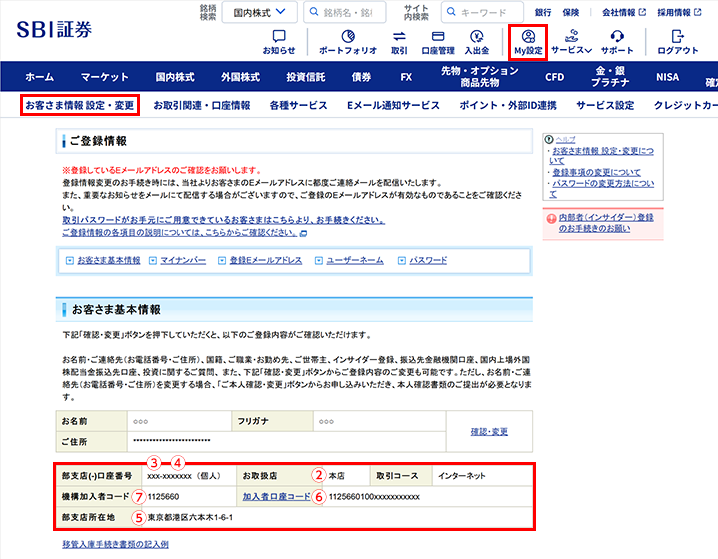
Task: Select ポイント・外部ID連携 tab
Action: (x=508, y=105)
